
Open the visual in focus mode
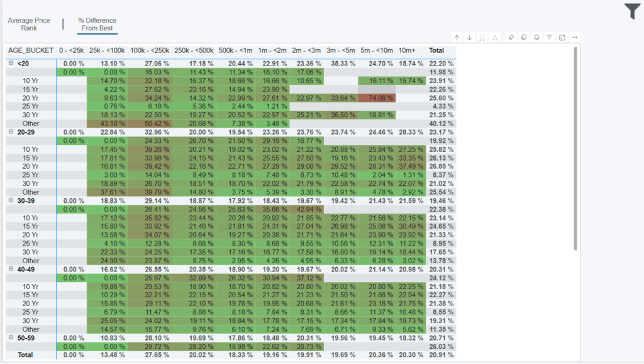(x=562, y=38)
